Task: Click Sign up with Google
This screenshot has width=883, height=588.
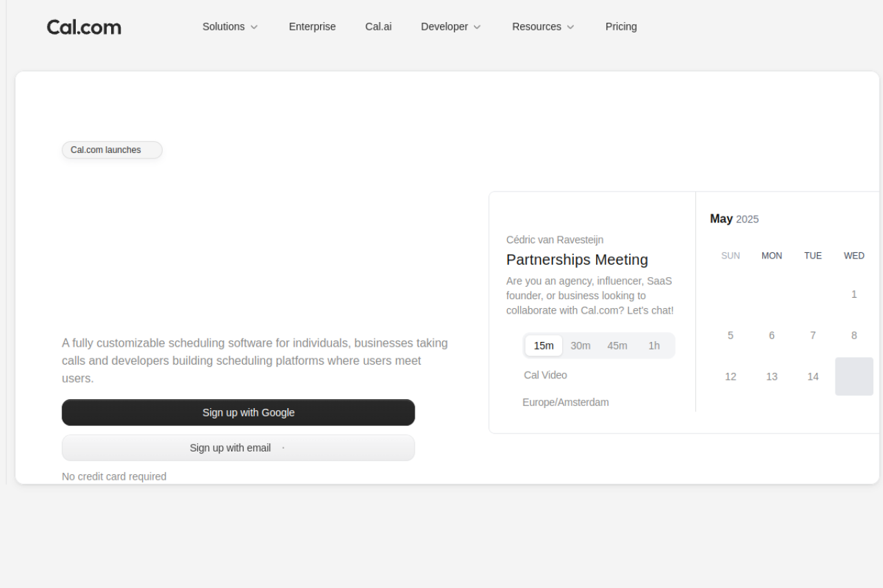Action: coord(239,413)
